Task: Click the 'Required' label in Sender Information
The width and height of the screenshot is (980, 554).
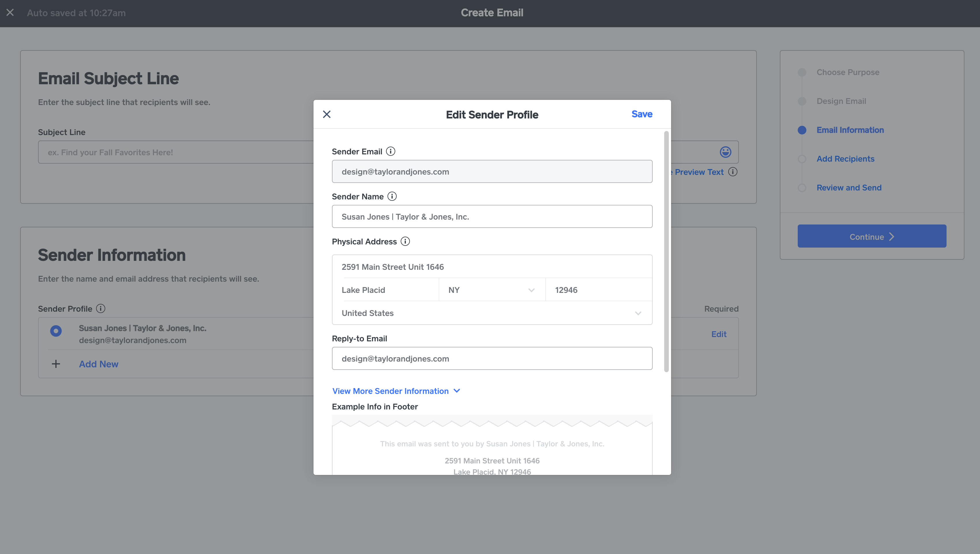Action: tap(721, 308)
